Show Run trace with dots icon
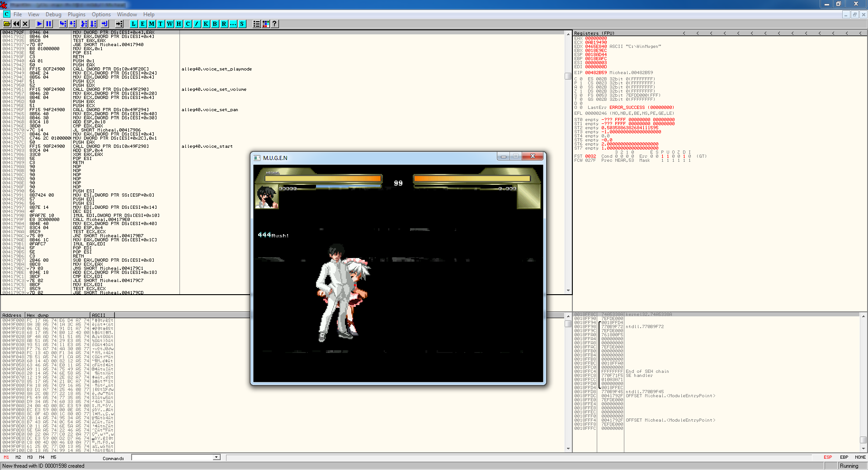The height and width of the screenshot is (470, 868). point(233,24)
